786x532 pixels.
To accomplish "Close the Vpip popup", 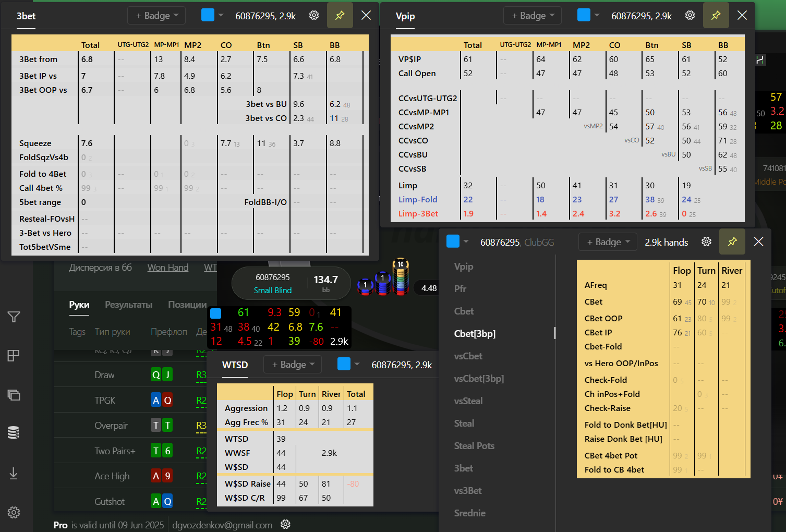I will coord(742,16).
